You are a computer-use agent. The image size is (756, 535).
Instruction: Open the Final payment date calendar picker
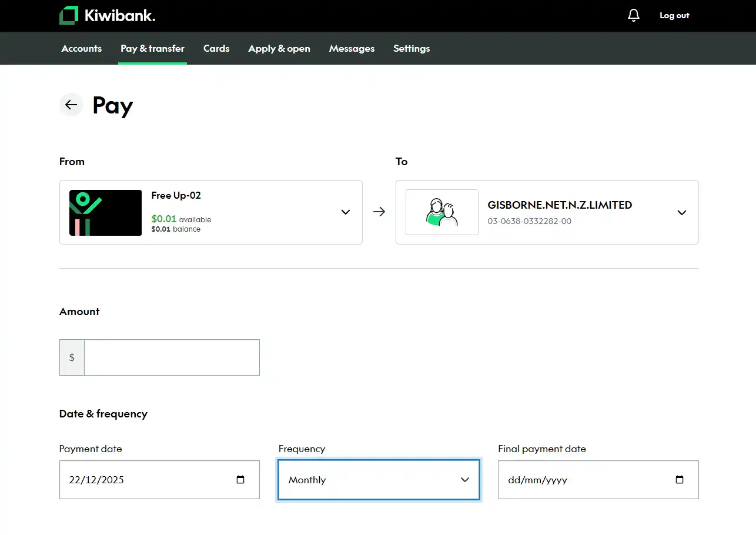pos(679,480)
